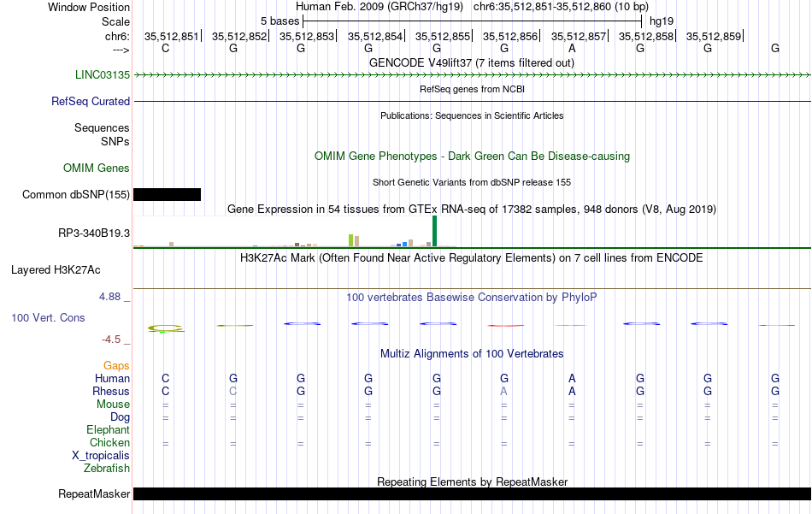Click the 35,512,859 position label
Viewport: 812px width, 514px height.
tap(714, 36)
